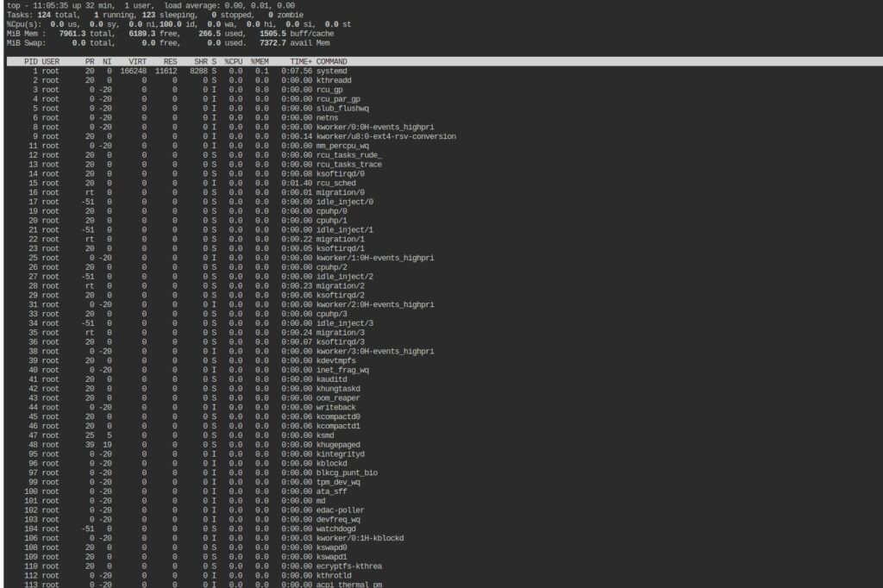Click the %MEM column header
This screenshot has width=883, height=588.
tap(260, 61)
